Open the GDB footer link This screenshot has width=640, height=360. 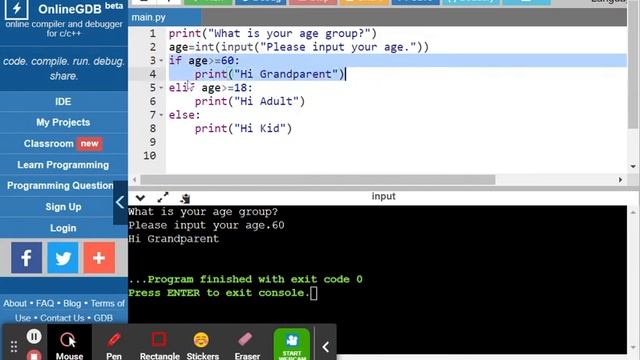[x=103, y=318]
